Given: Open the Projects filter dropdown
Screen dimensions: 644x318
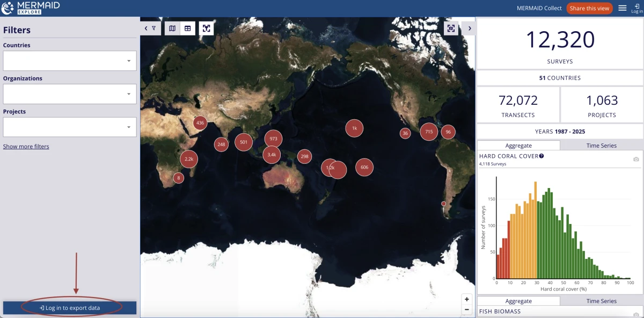Looking at the screenshot, I should point(70,127).
